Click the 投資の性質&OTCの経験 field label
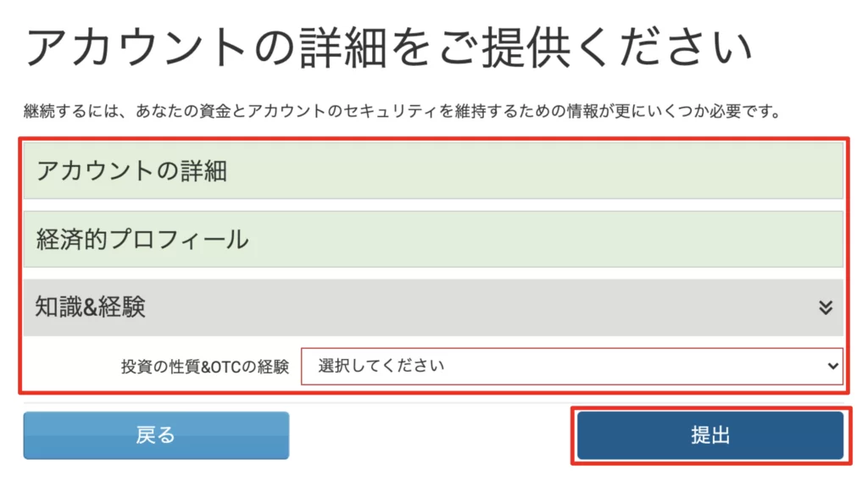The image size is (868, 481). tap(204, 367)
